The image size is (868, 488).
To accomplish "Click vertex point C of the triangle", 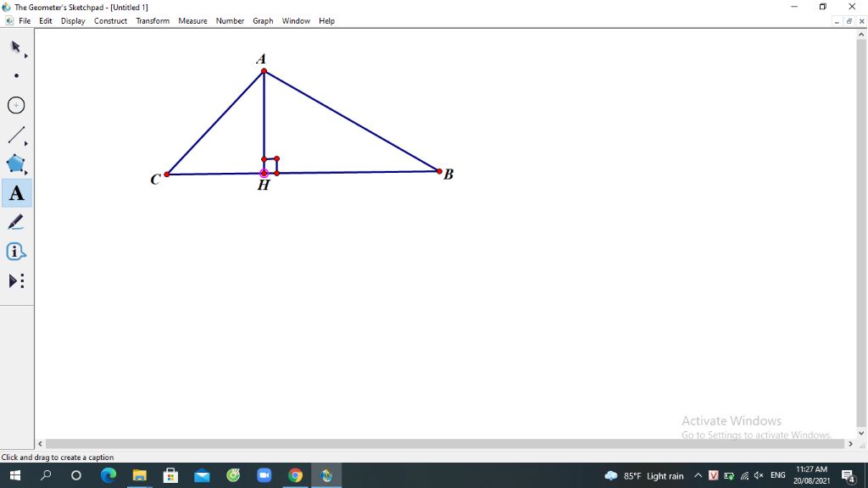I will (x=167, y=175).
